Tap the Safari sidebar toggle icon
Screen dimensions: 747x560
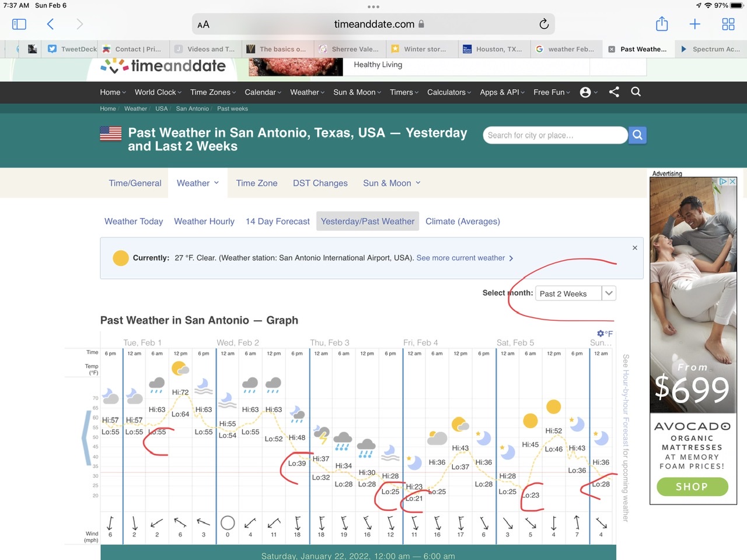(x=19, y=24)
